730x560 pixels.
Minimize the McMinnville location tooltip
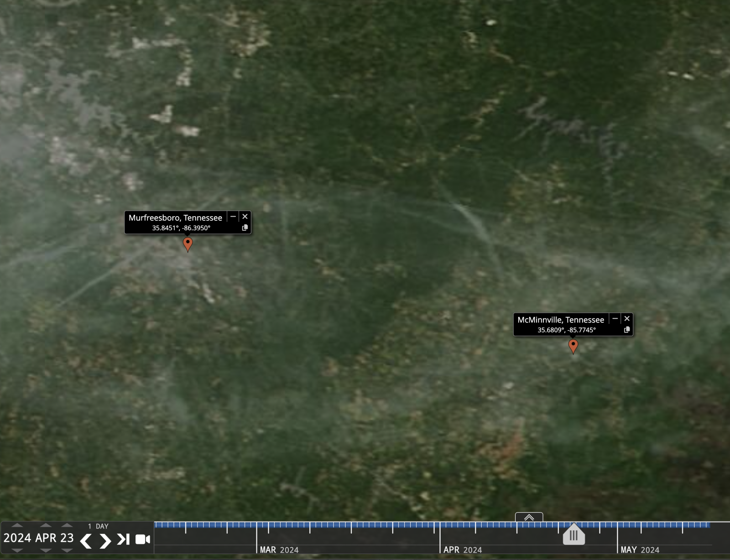[x=615, y=319]
